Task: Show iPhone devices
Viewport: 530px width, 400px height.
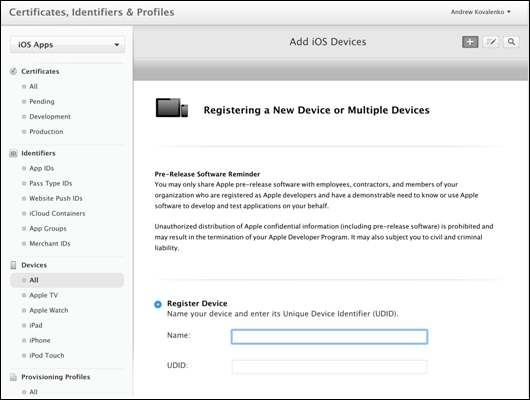Action: (40, 340)
